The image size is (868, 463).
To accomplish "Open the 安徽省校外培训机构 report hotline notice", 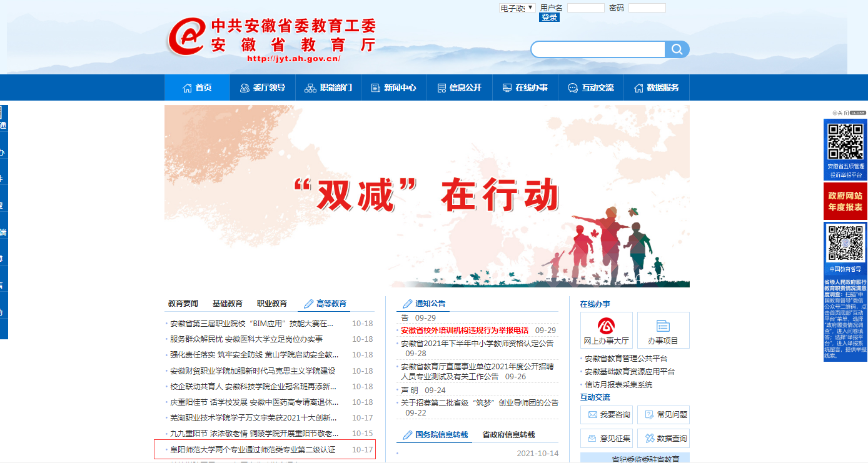I will pos(464,331).
